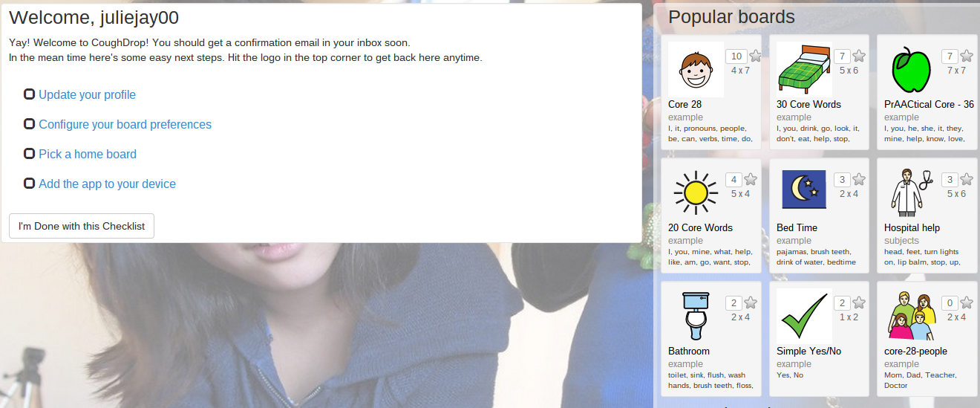Open the 20 Core Words sun icon

(x=696, y=192)
